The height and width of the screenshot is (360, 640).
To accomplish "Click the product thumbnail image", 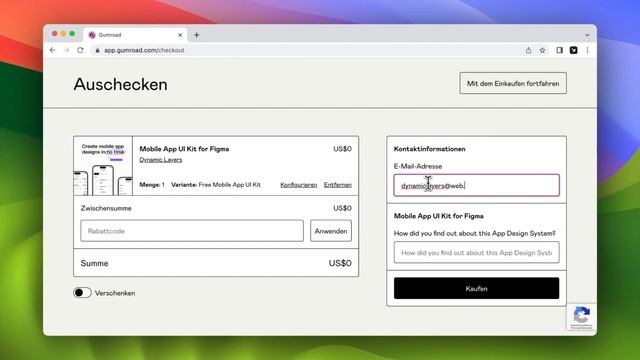I will coord(103,166).
